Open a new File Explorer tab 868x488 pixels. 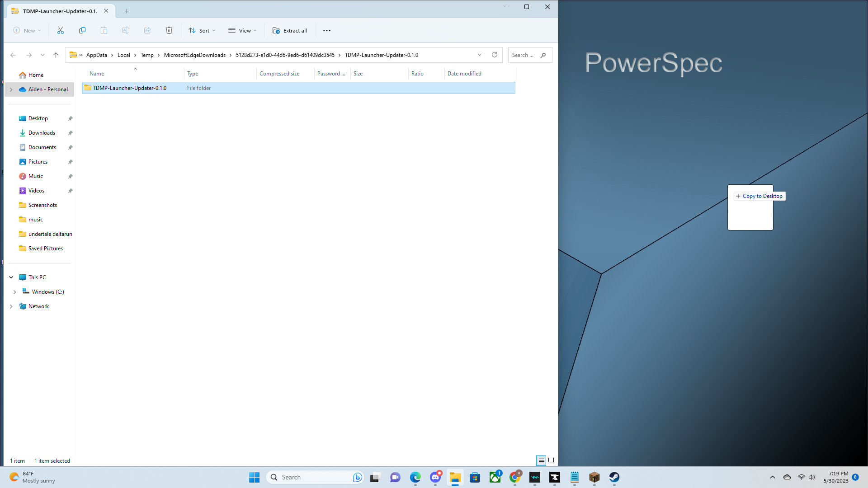[x=127, y=11]
